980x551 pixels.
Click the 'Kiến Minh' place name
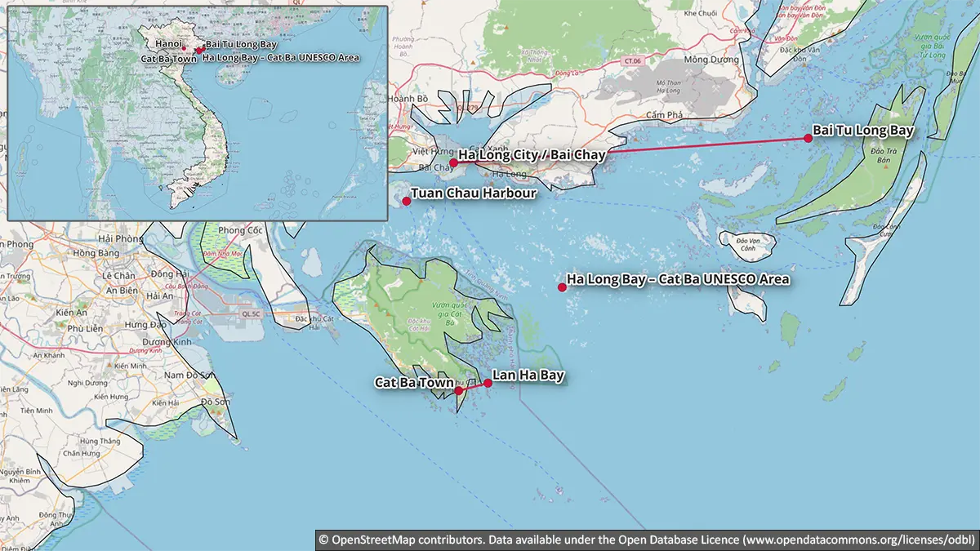130,366
